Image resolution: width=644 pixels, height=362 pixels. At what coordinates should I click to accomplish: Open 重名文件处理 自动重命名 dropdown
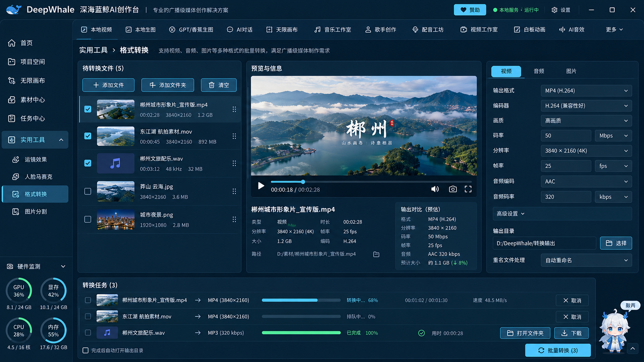[x=586, y=260]
